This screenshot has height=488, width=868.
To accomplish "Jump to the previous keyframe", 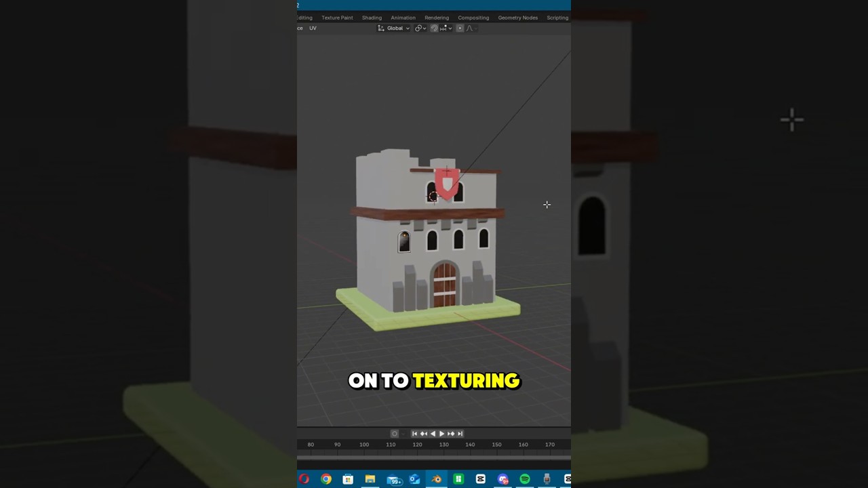I will [424, 434].
